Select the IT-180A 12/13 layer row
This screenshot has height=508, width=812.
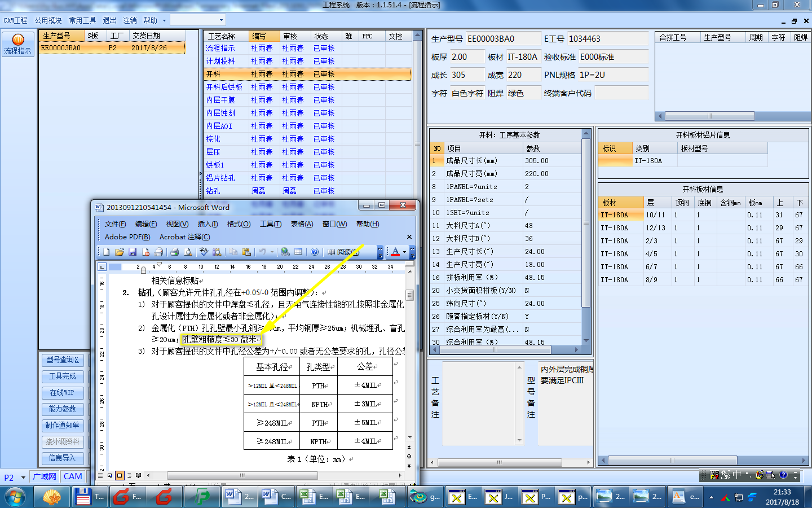pyautogui.click(x=703, y=228)
